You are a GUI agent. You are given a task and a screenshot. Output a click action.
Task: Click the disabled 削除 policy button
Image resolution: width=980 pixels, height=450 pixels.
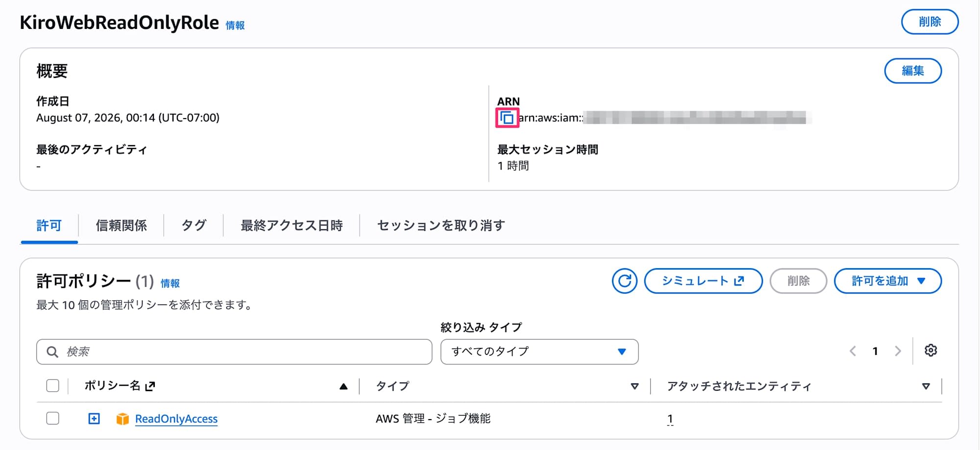coord(798,281)
